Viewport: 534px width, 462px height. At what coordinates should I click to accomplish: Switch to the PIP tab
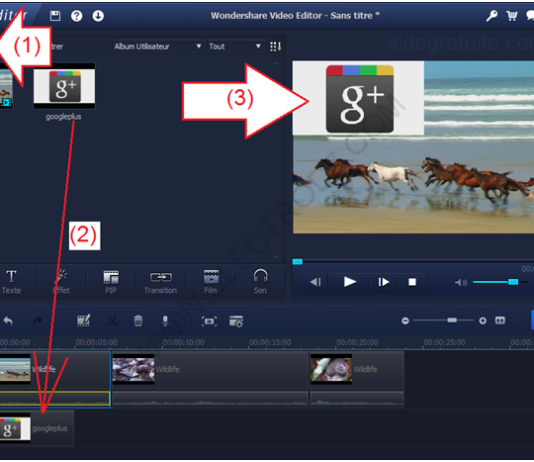pos(111,282)
